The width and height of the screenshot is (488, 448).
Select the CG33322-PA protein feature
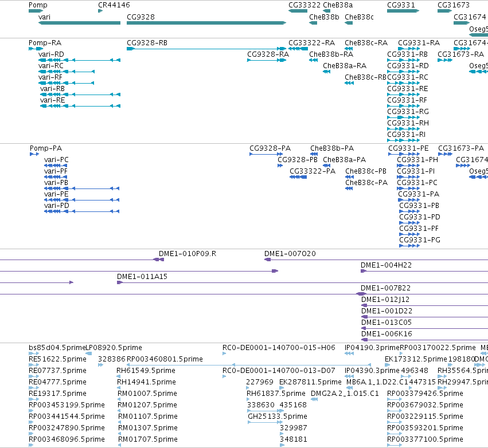(x=298, y=177)
